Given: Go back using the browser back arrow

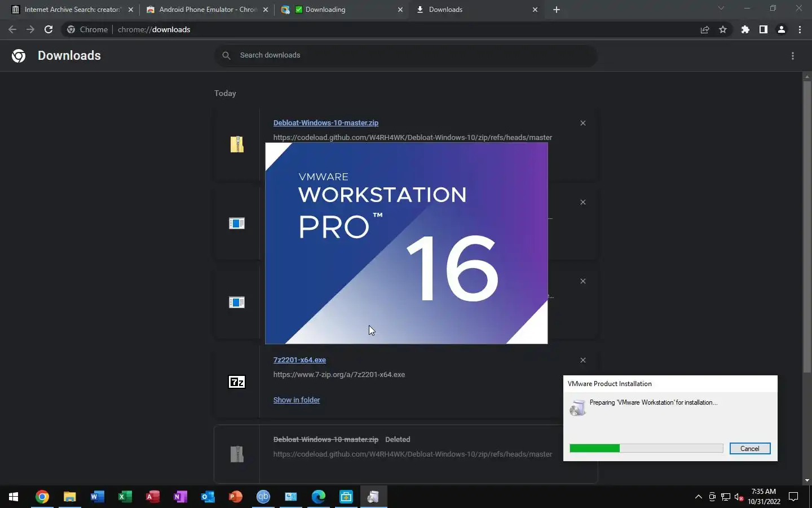Looking at the screenshot, I should [x=12, y=29].
